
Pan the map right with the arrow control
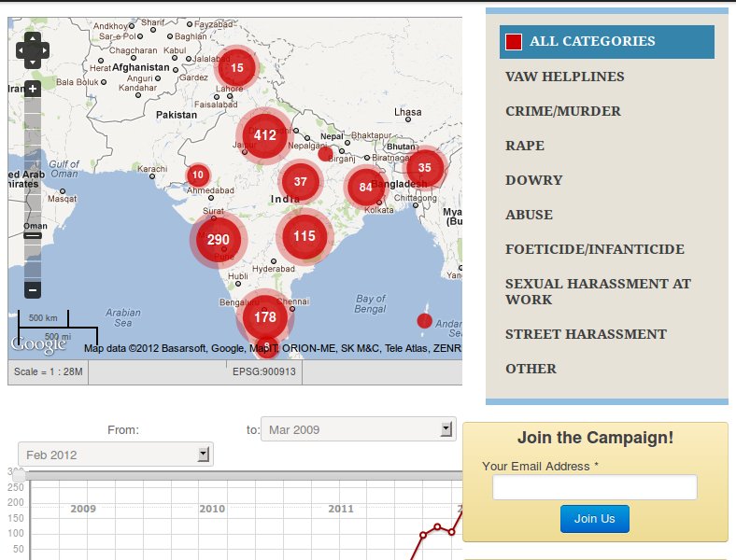point(44,50)
